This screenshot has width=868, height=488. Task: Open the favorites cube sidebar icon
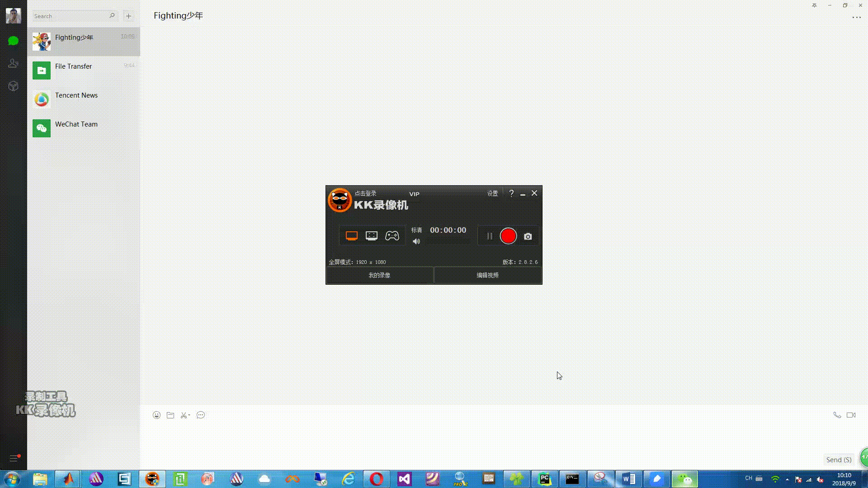[x=13, y=86]
